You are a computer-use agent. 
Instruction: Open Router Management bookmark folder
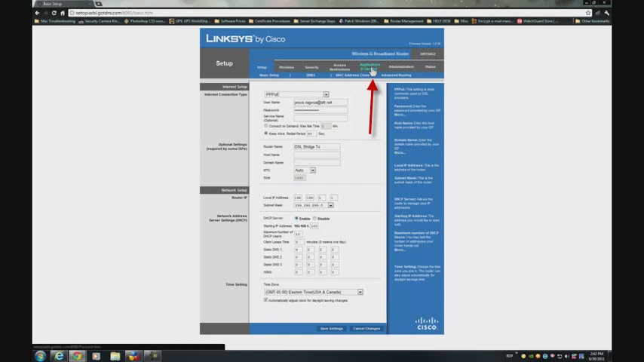[403, 21]
